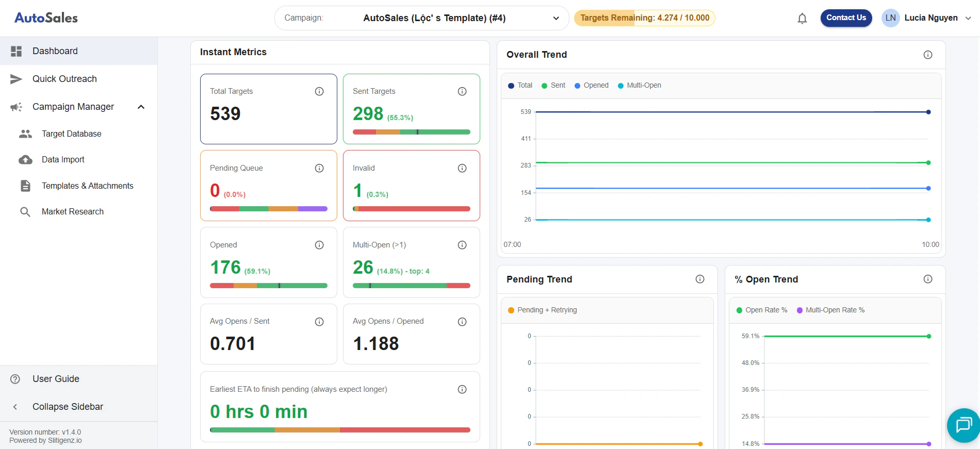The height and width of the screenshot is (449, 980).
Task: Show info for Avg Opens / Opened
Action: [x=462, y=322]
